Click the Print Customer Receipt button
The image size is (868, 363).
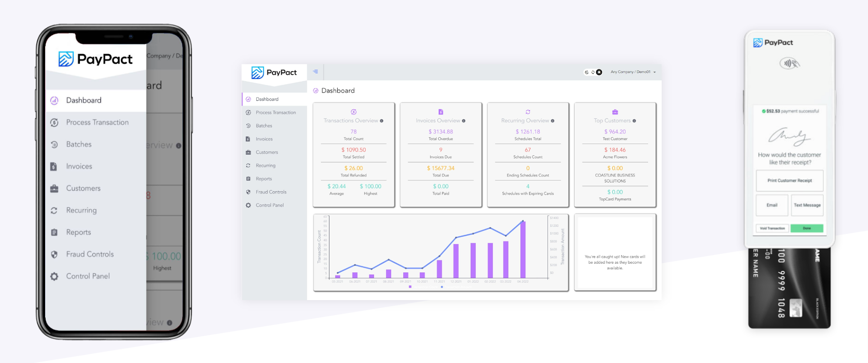789,180
